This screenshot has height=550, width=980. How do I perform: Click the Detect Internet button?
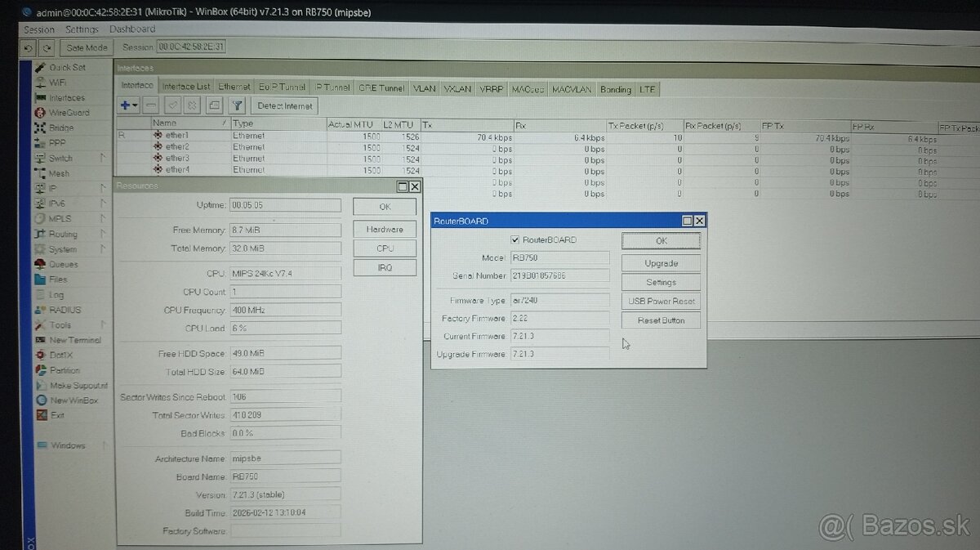click(284, 105)
